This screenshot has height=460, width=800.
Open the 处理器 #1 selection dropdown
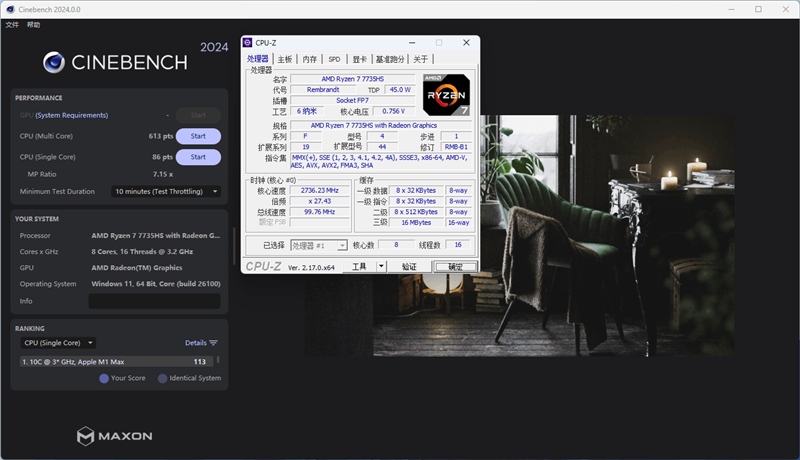tap(319, 245)
